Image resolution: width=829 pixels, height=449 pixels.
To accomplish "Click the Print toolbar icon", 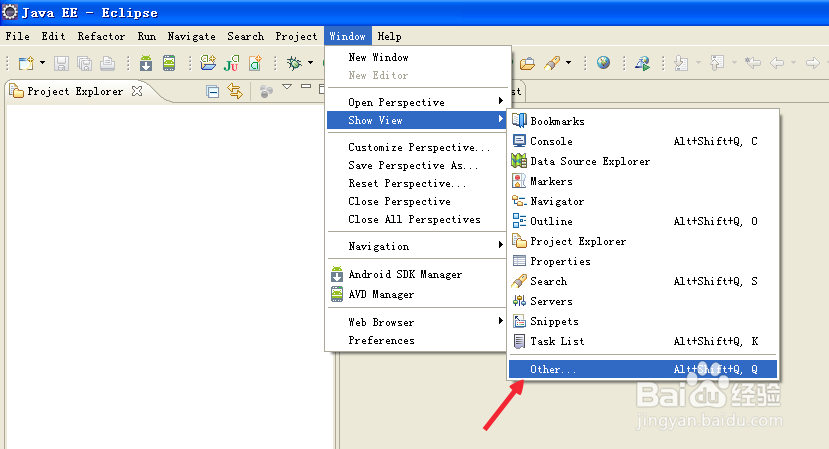I will pyautogui.click(x=107, y=63).
